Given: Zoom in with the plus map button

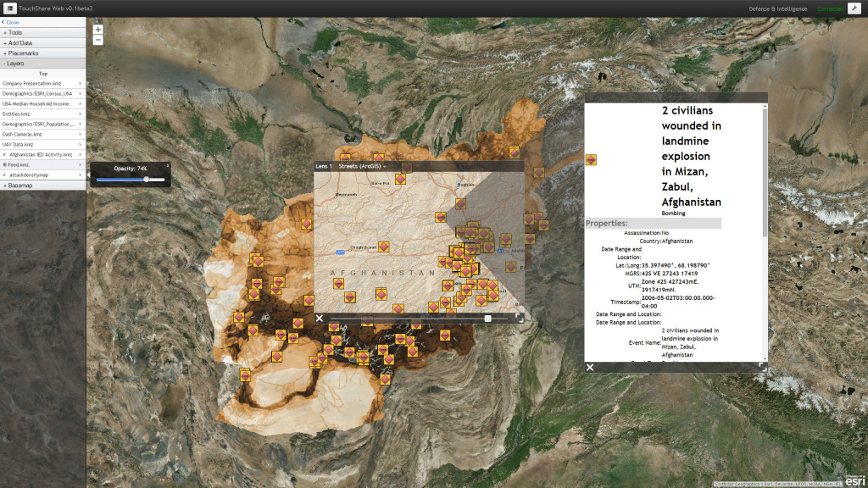Looking at the screenshot, I should click(x=98, y=30).
